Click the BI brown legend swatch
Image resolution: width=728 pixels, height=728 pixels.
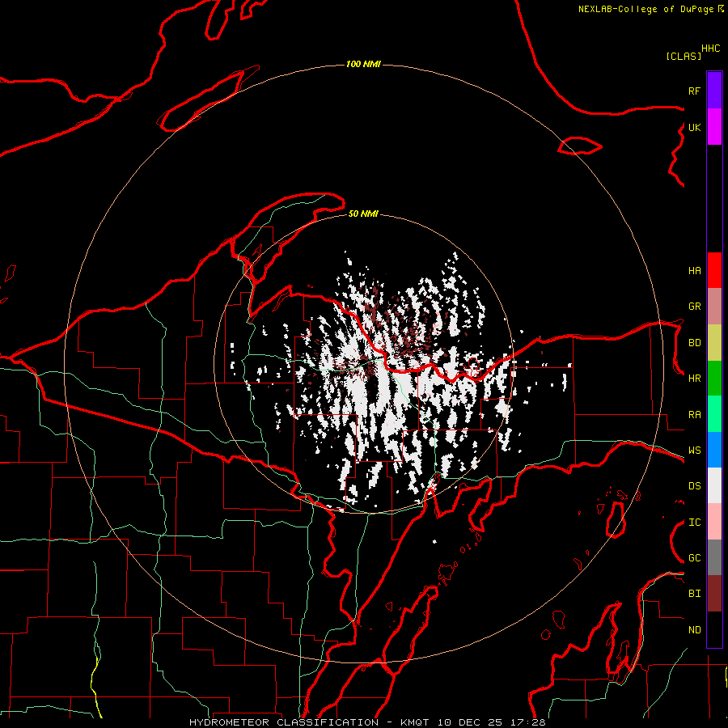[714, 594]
